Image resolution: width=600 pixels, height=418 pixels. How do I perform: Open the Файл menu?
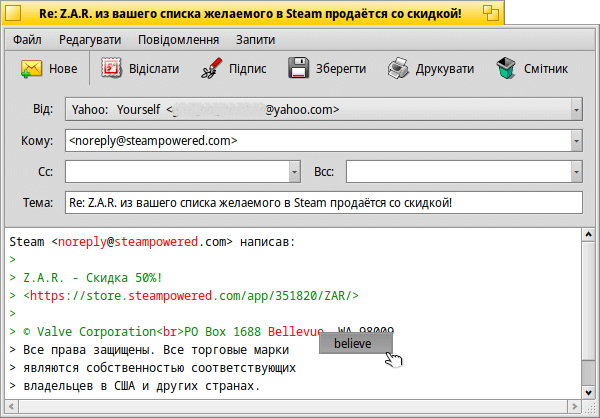[27, 40]
